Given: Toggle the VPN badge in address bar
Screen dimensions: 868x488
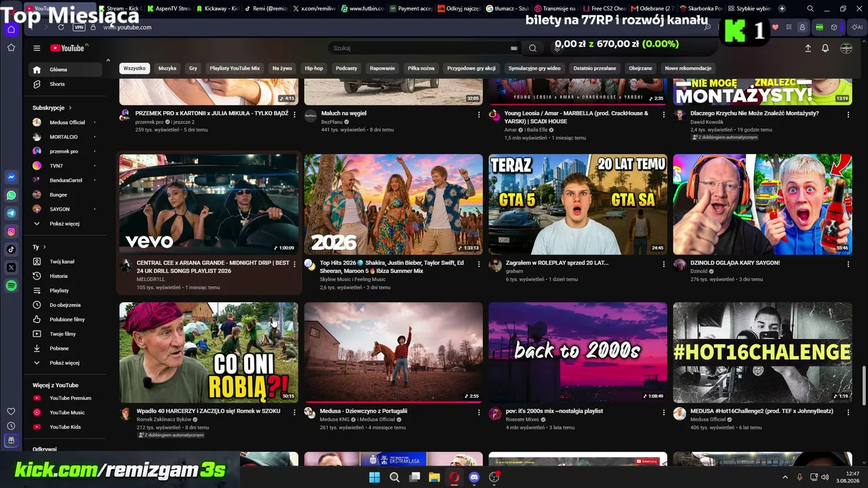Looking at the screenshot, I should (79, 27).
